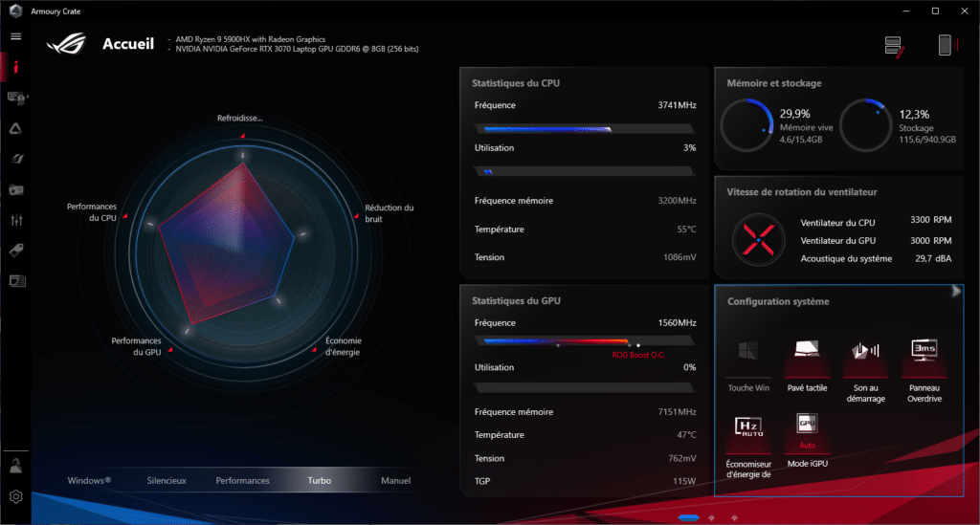The image size is (980, 525).
Task: Click the 7151MHz GPU memory frequency
Action: point(677,412)
